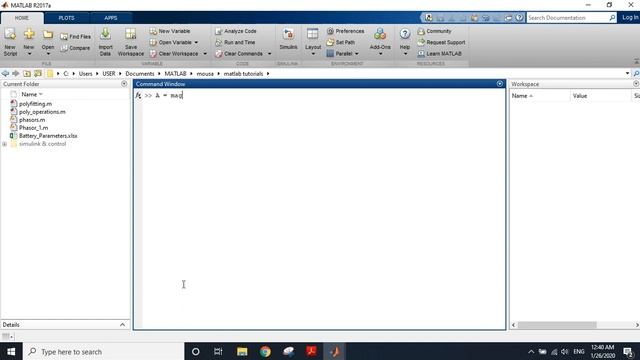This screenshot has width=640, height=360.
Task: Select Phasor_1.m file
Action: tap(33, 128)
